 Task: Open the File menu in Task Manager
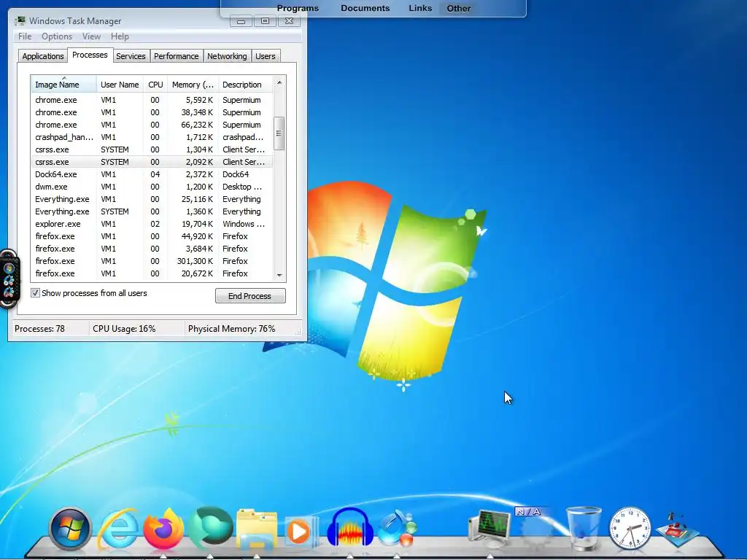[x=25, y=36]
